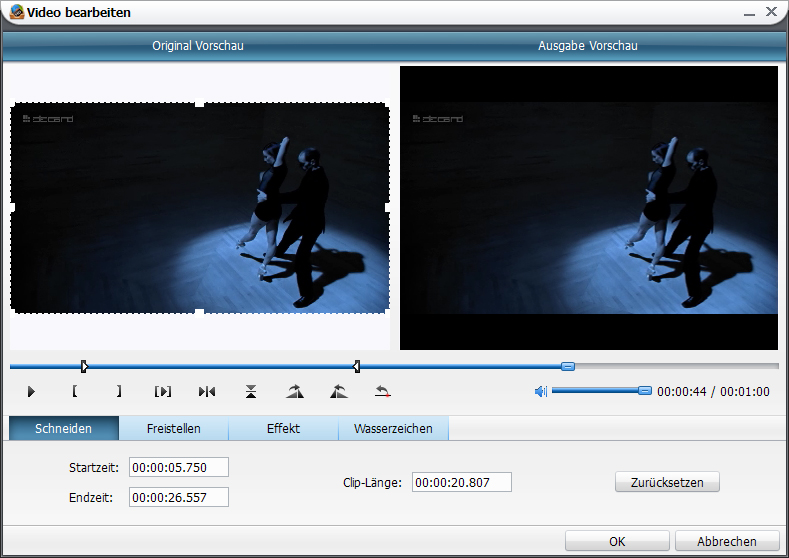Click the play selected clip icon
Screen dimensions: 789x558
tap(163, 392)
